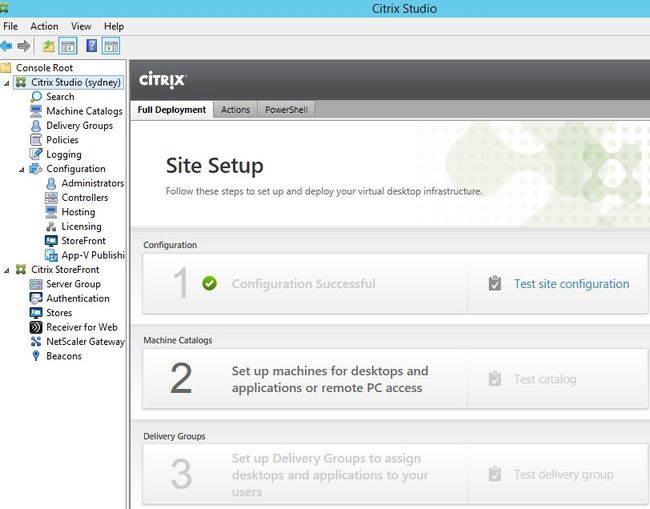Click the Machine Catalogs computer icon
The height and width of the screenshot is (509, 650).
36,111
